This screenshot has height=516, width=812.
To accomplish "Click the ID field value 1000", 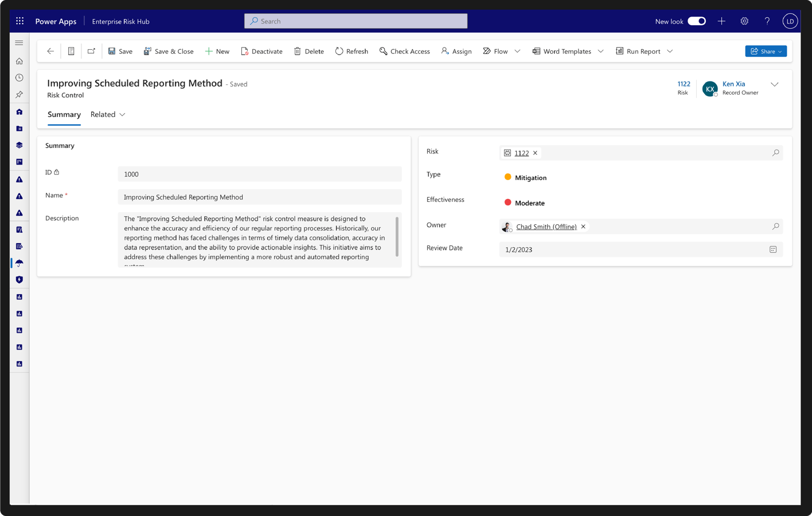I will (x=260, y=174).
